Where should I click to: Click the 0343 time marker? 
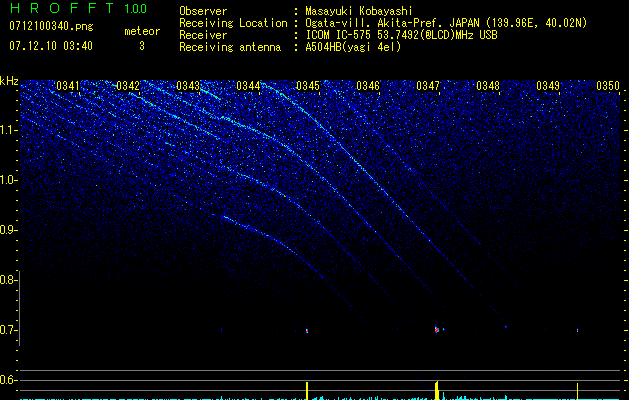click(x=188, y=86)
